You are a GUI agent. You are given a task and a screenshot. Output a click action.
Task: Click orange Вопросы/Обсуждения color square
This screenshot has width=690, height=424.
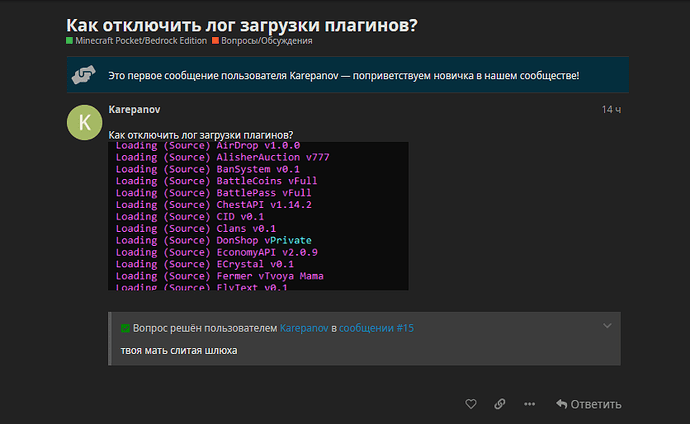click(x=215, y=40)
